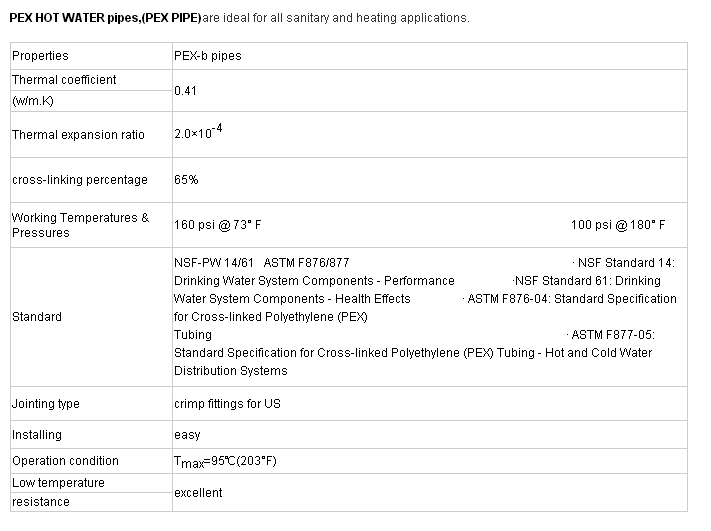Select the "crimp fittings for US" value

227,404
